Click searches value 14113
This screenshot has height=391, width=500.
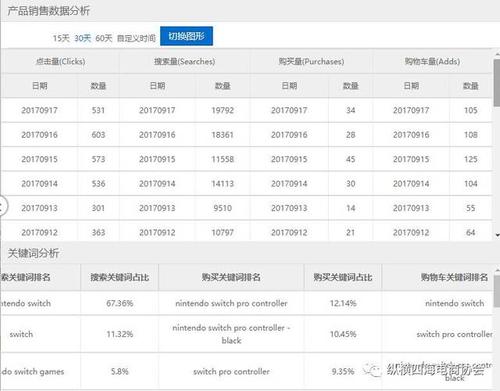pyautogui.click(x=223, y=183)
